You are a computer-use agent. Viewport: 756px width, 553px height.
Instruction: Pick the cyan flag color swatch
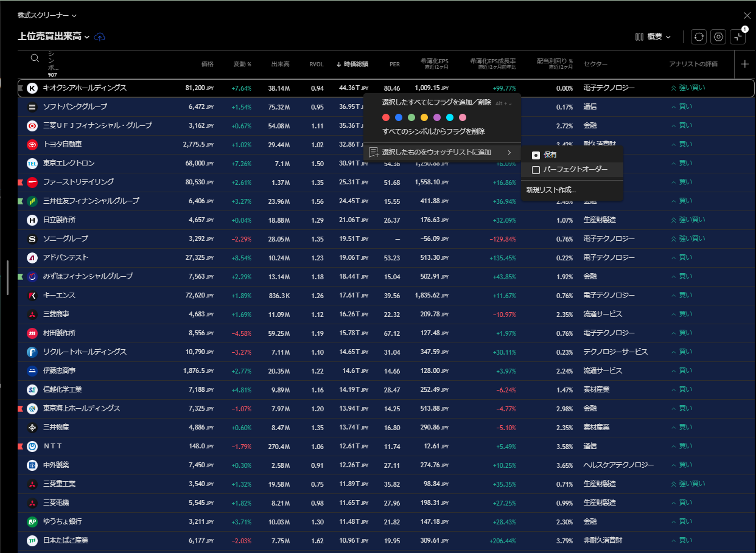(x=450, y=117)
